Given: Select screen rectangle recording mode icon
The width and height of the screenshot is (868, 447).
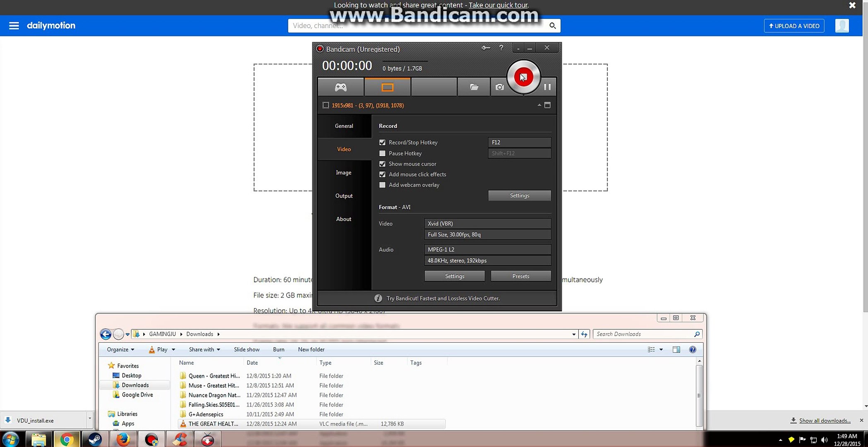Looking at the screenshot, I should (x=387, y=87).
